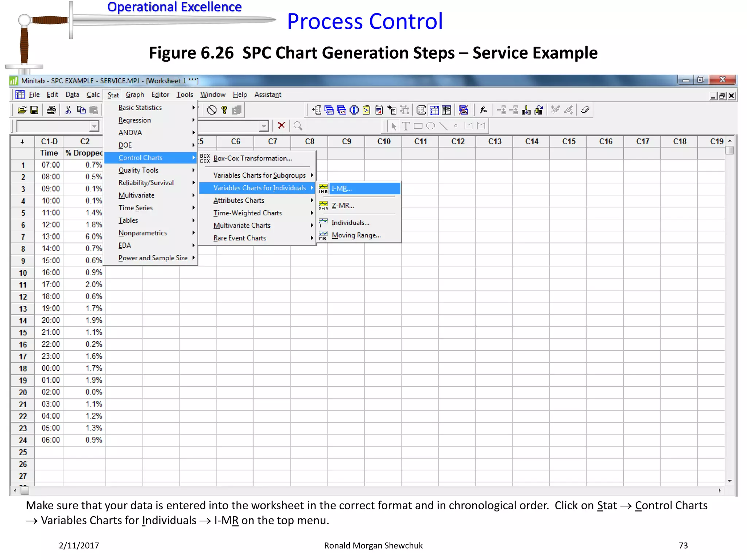Image resolution: width=747 pixels, height=560 pixels.
Task: Select the Ellipse annotation tool
Action: pos(431,126)
